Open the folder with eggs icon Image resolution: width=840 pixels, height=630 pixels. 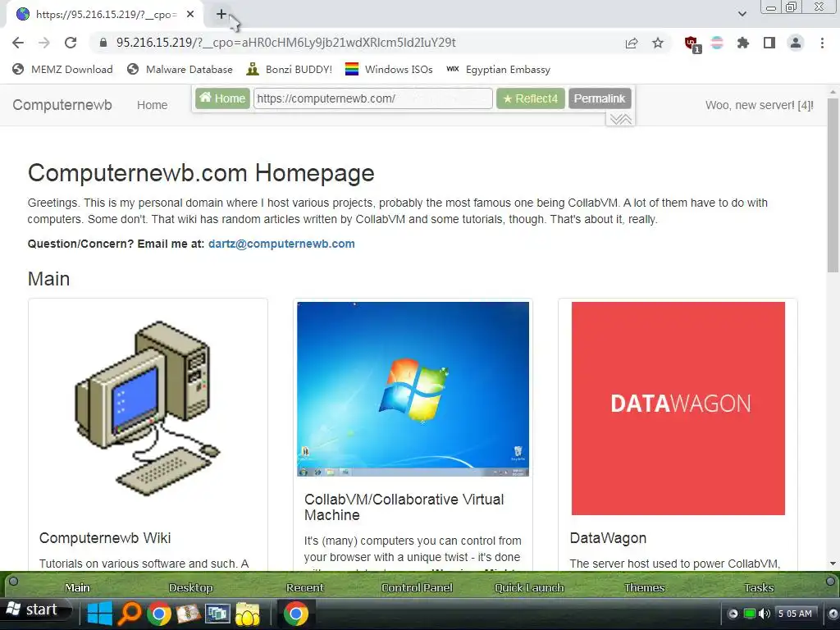pos(247,614)
